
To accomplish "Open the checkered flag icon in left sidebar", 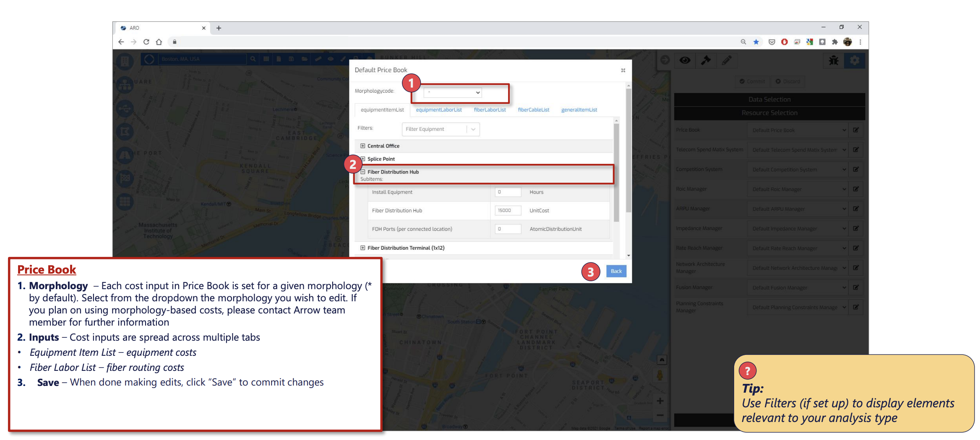I will point(125,179).
